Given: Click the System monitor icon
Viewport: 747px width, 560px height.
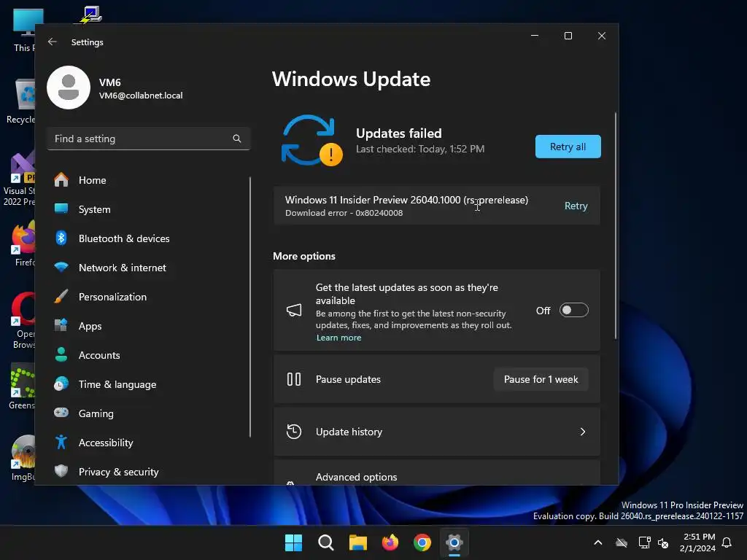Looking at the screenshot, I should (x=61, y=209).
